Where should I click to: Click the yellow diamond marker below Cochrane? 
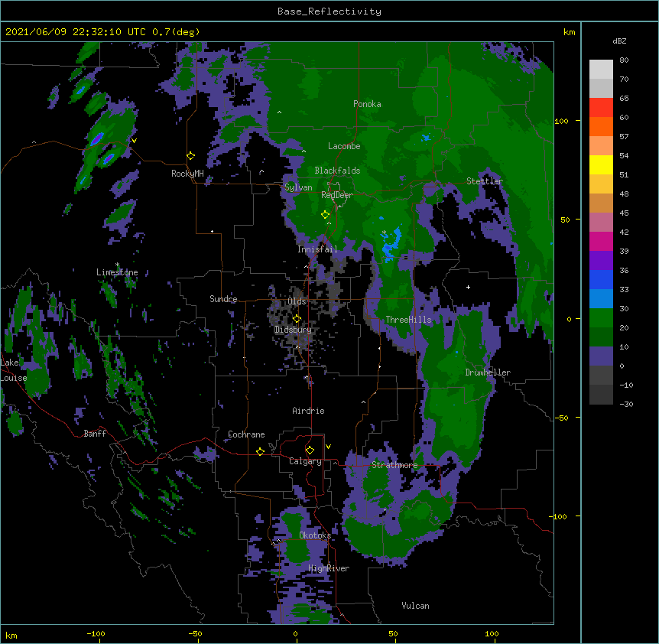point(260,451)
